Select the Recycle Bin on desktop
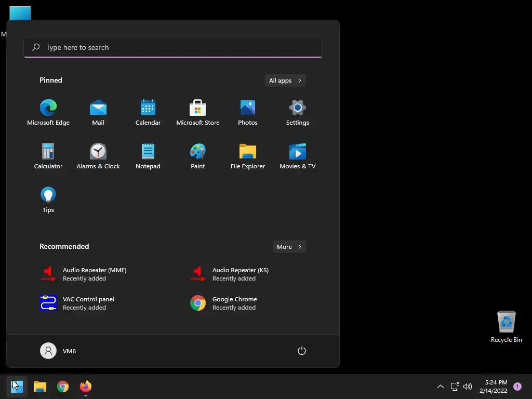The height and width of the screenshot is (399, 532). (x=506, y=327)
